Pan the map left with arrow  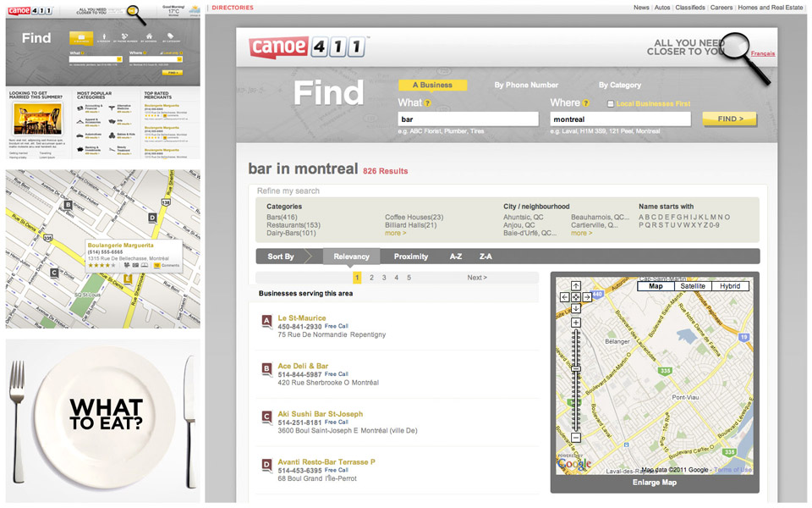tap(564, 297)
